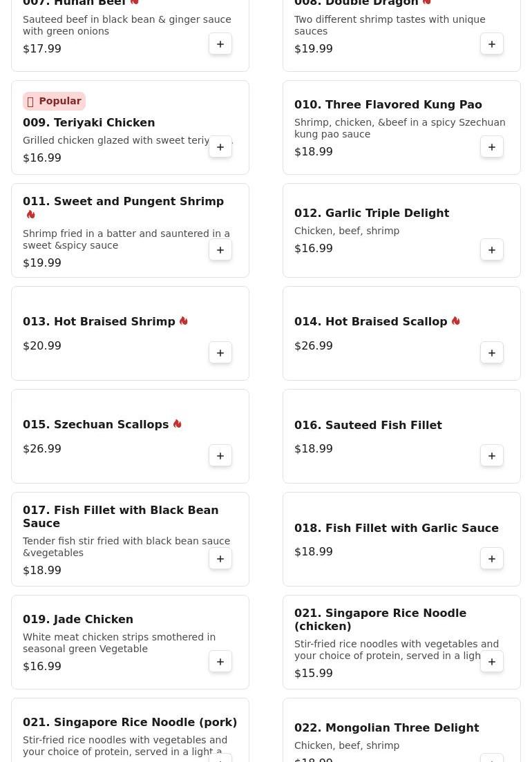Add Hunan Beef to cart

pyautogui.click(x=220, y=44)
